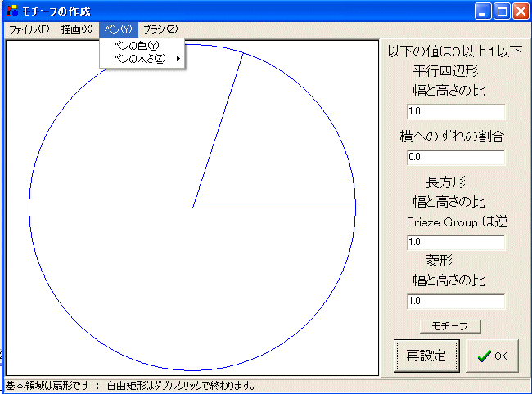Click the 平行四辺形 label

(x=445, y=71)
